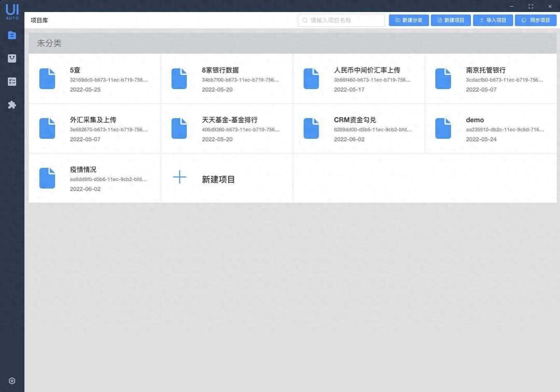Image resolution: width=560 pixels, height=392 pixels.
Task: Click file icon of 天天基金-基金排行 project
Action: click(x=179, y=128)
